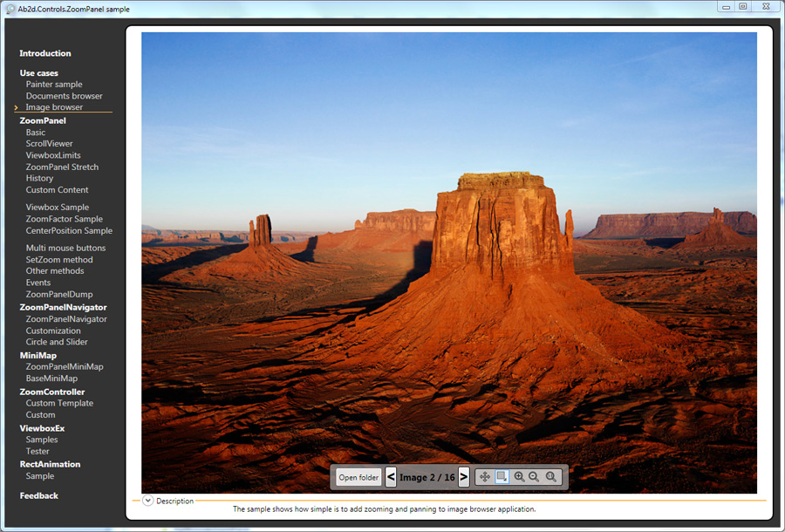Image resolution: width=785 pixels, height=532 pixels.
Task: Open the Introduction page
Action: pos(45,53)
